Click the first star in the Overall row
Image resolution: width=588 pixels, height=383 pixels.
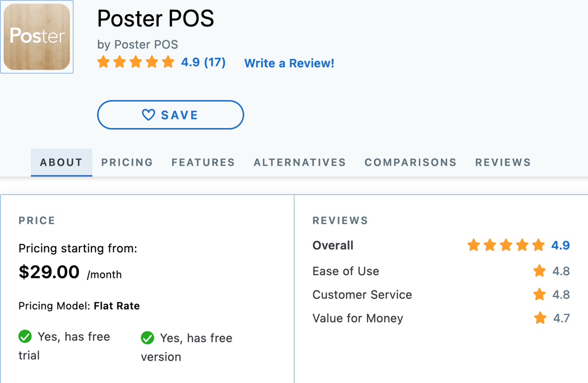(473, 245)
